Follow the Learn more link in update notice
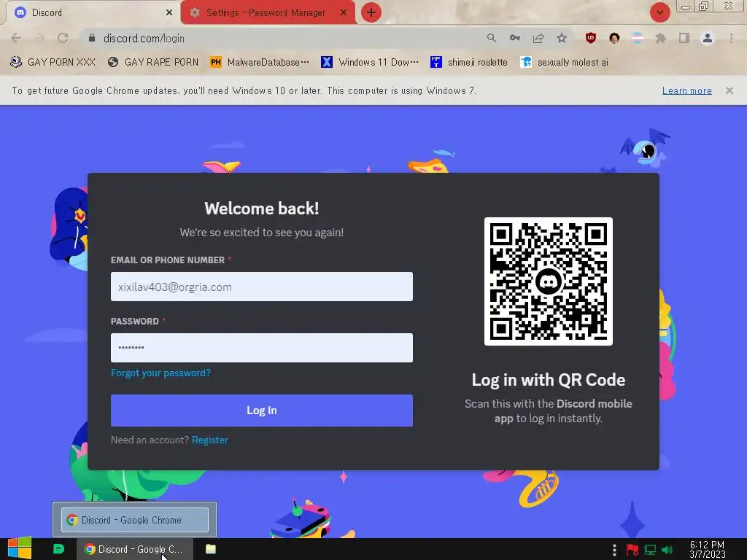The image size is (747, 560). [687, 90]
